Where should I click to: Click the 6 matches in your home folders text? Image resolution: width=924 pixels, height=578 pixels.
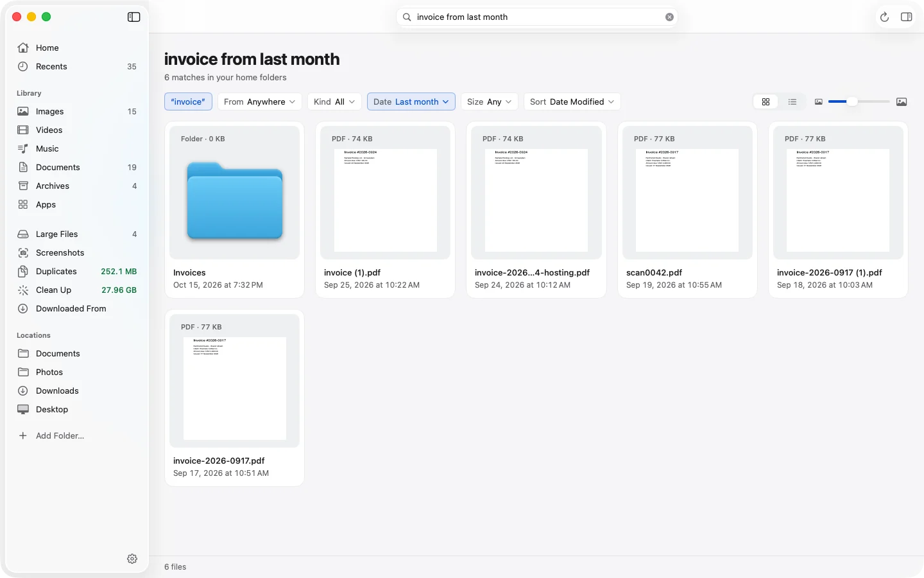(x=225, y=78)
